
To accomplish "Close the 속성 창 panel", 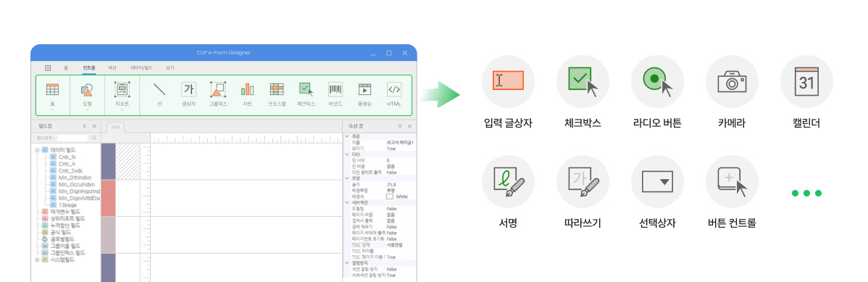I will pyautogui.click(x=409, y=126).
